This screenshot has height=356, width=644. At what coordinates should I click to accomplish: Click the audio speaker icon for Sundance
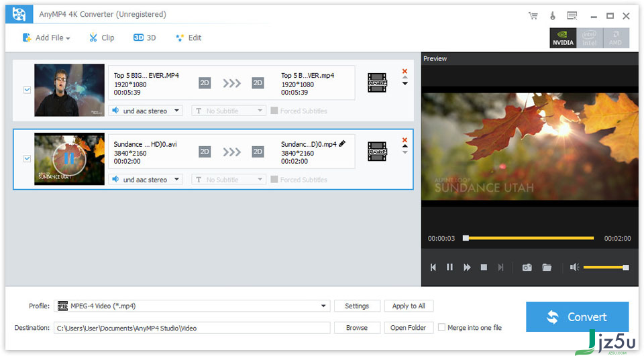click(116, 180)
